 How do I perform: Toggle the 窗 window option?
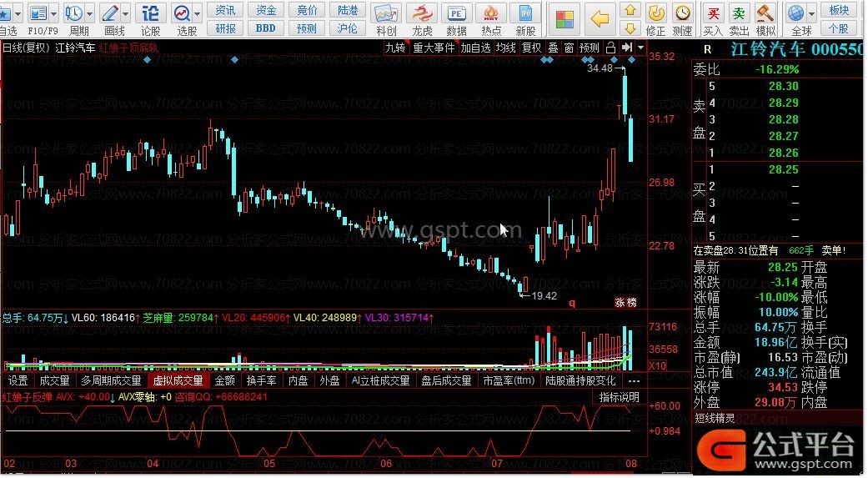click(569, 48)
